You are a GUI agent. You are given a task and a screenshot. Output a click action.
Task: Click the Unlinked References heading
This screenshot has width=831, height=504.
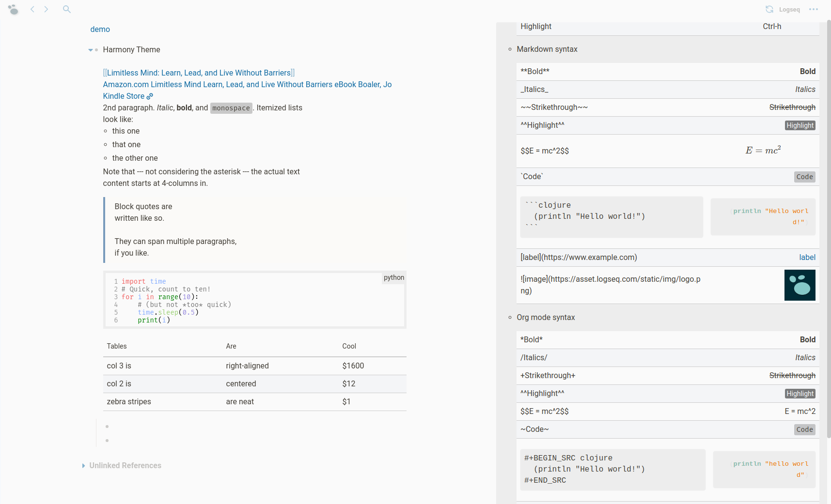pos(125,465)
